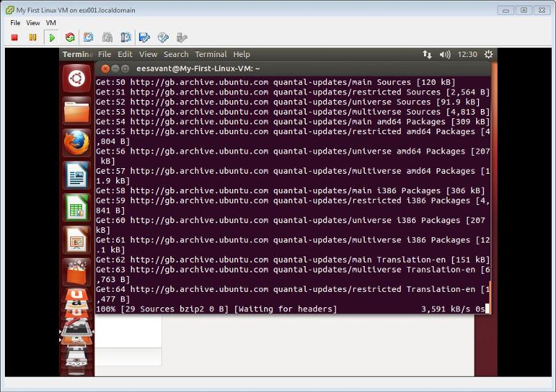The height and width of the screenshot is (392, 556).
Task: Open the Terminal menu in the Ubuntu panel
Action: (211, 54)
